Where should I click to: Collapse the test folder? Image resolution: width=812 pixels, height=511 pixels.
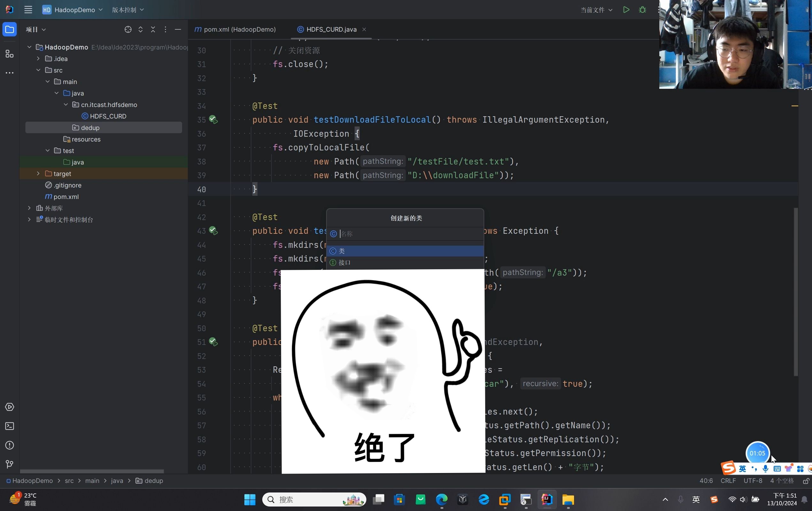[x=48, y=150]
